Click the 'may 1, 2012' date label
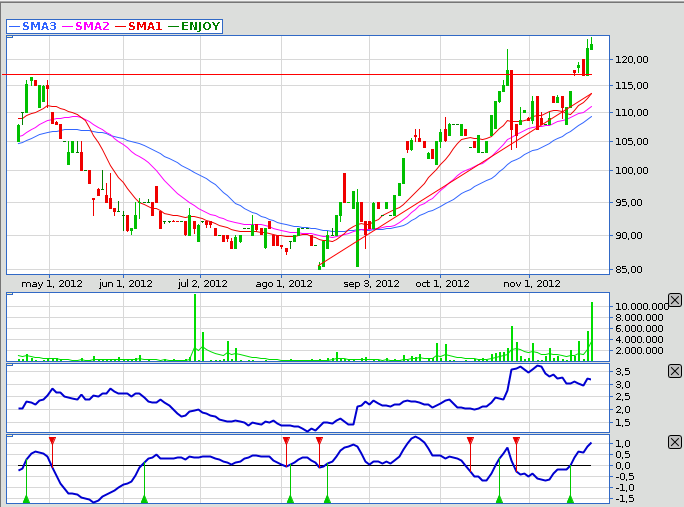This screenshot has width=684, height=507. 52,284
